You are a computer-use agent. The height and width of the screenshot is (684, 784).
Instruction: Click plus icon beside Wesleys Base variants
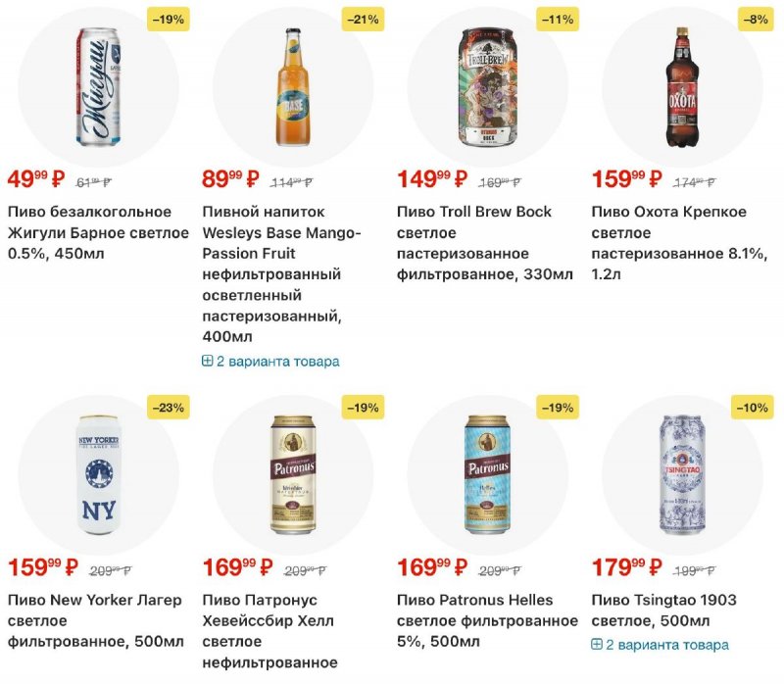coord(208,361)
